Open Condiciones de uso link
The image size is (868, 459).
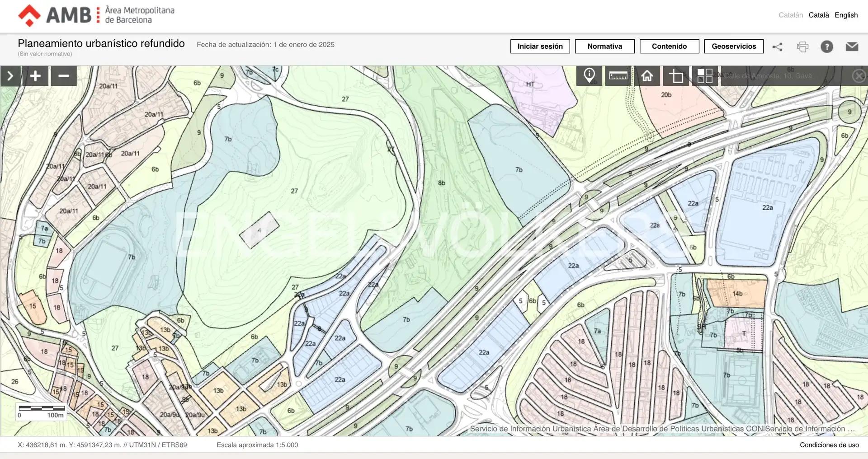[x=829, y=445]
